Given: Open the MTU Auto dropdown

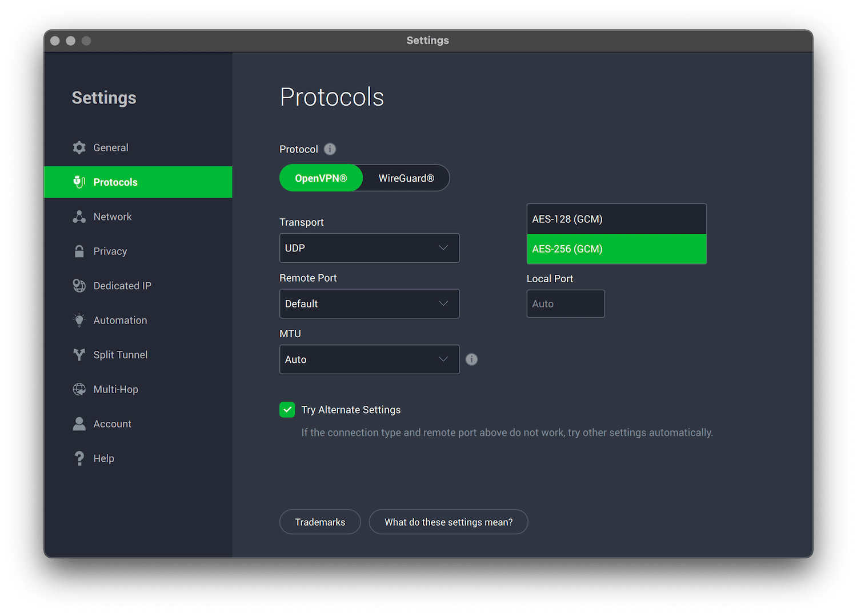Looking at the screenshot, I should 369,359.
